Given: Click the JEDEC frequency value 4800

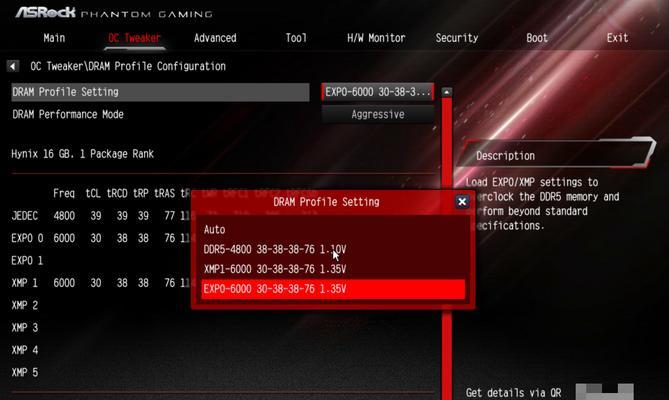Looking at the screenshot, I should (x=64, y=216).
